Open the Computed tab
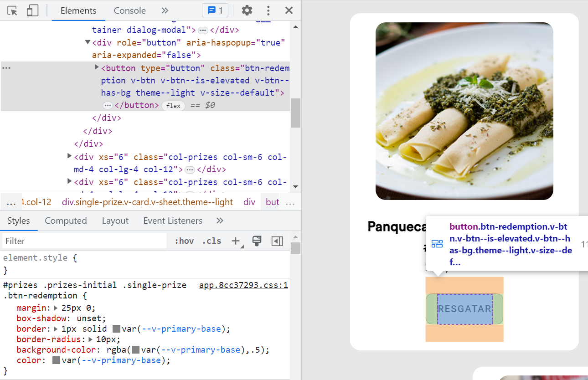The height and width of the screenshot is (380, 588). [x=66, y=221]
